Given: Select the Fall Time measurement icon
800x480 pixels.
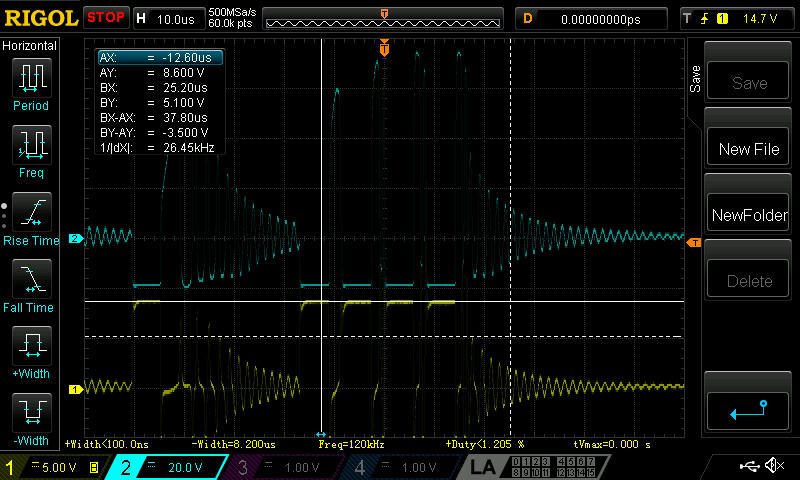Looking at the screenshot, I should pos(31,279).
